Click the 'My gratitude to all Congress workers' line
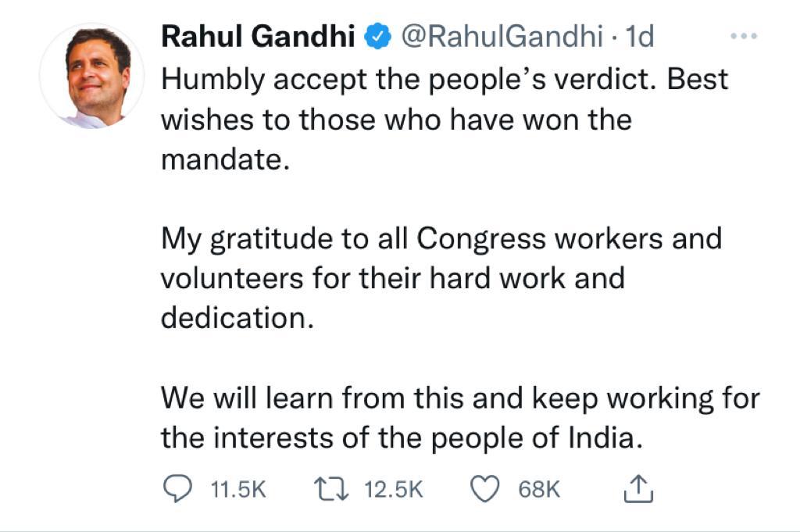 pyautogui.click(x=441, y=239)
